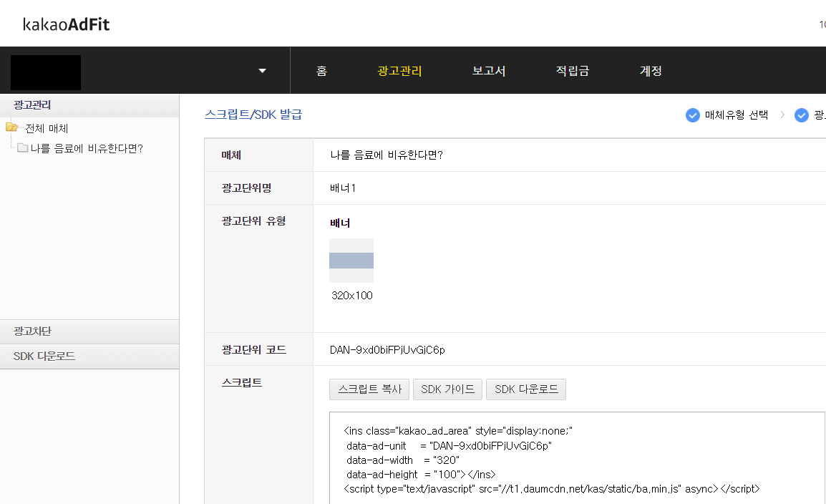Open the 적립금 menu

click(573, 71)
